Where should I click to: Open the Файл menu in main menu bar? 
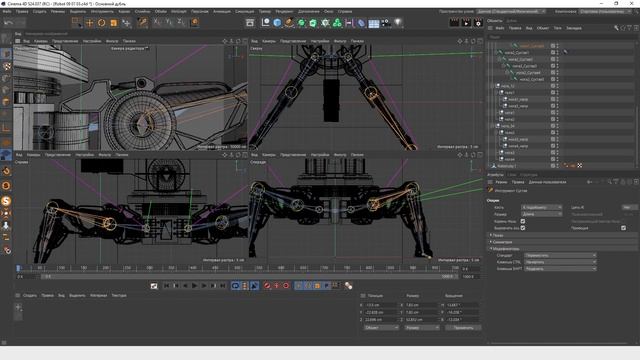point(7,11)
